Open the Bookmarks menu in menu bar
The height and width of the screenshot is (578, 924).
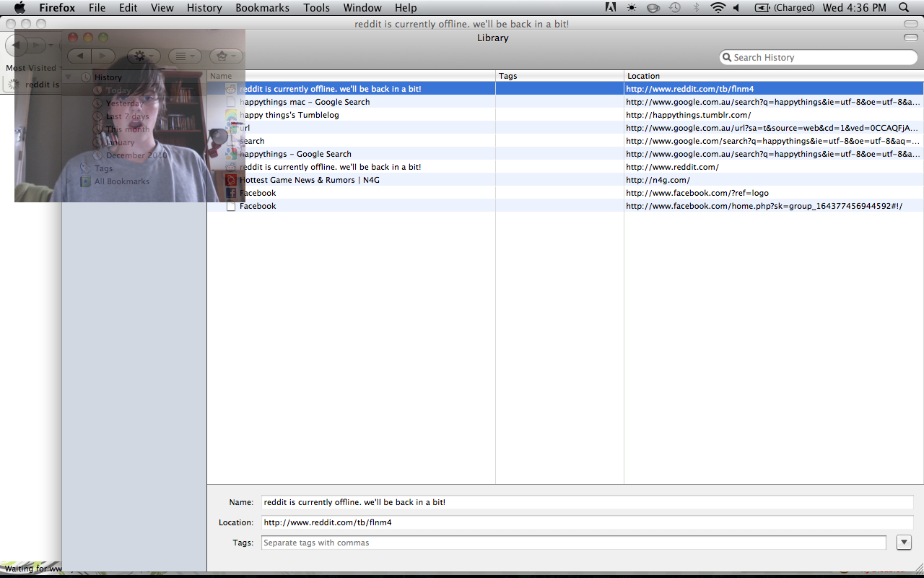tap(262, 8)
